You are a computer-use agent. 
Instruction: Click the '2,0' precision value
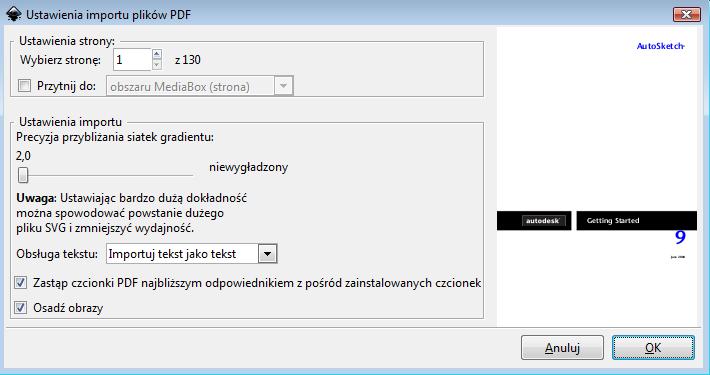(x=24, y=156)
